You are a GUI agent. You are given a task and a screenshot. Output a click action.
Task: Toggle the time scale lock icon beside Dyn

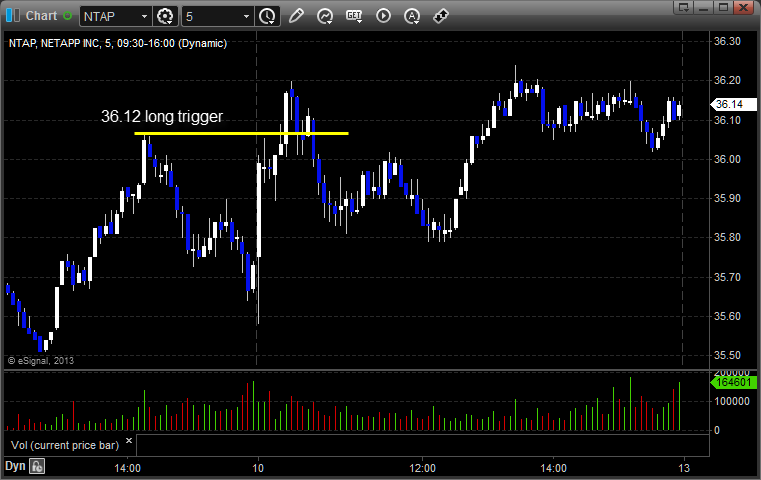point(37,466)
